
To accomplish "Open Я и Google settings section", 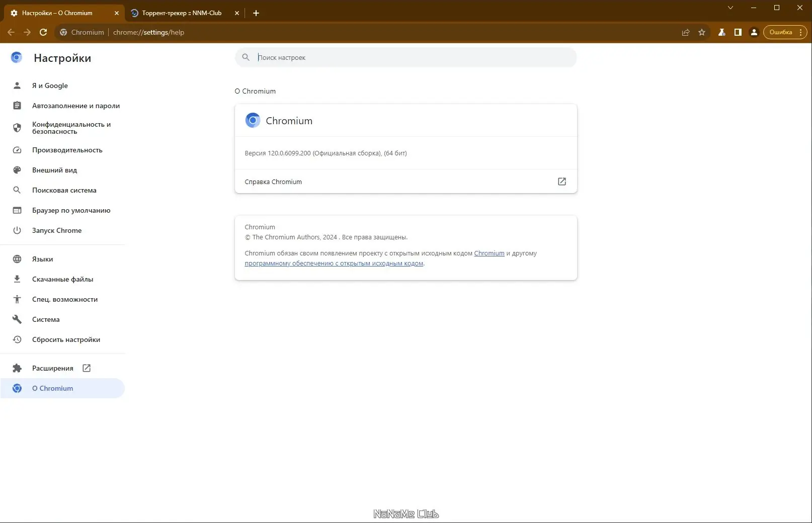I will (x=62, y=85).
